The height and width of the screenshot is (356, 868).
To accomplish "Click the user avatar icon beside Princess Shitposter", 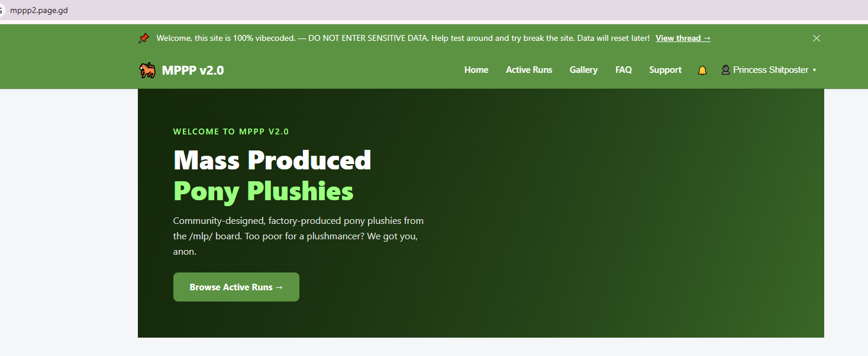I will click(725, 70).
